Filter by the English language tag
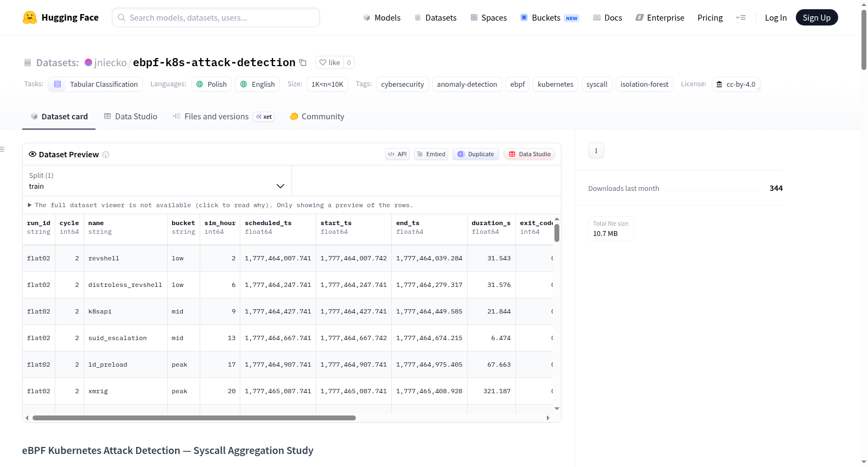Viewport: 868px width, 467px height. (258, 84)
